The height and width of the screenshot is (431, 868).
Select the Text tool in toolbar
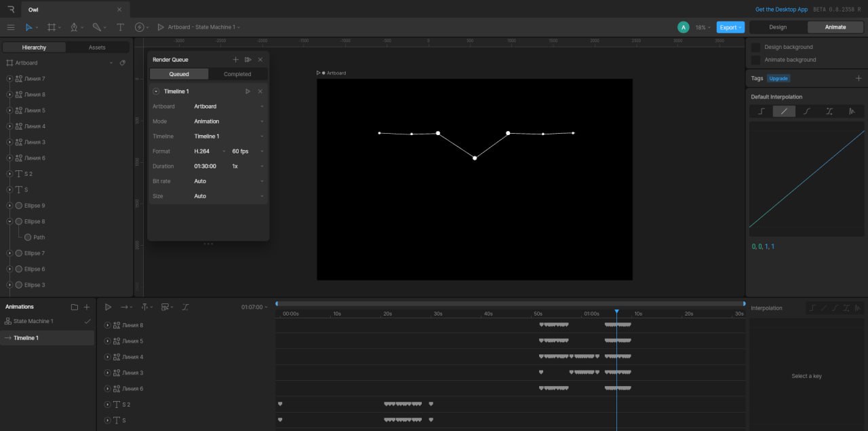click(x=120, y=27)
